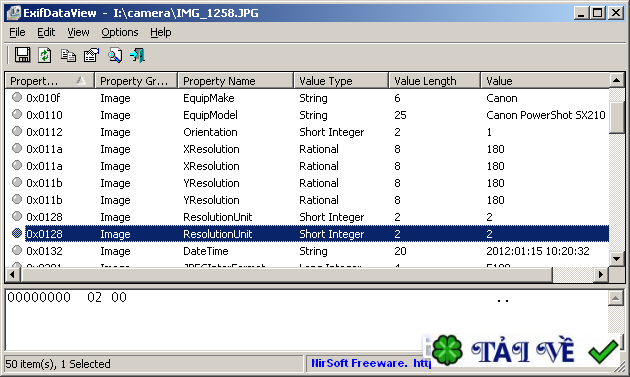Open the Edit menu
This screenshot has height=377, width=630.
[x=46, y=32]
